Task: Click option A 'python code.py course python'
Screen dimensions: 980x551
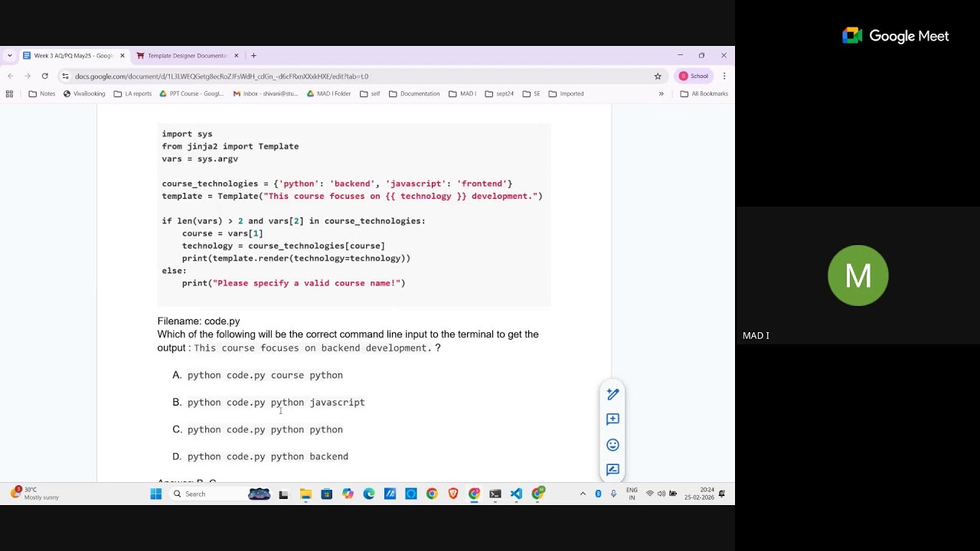Action: tap(265, 376)
